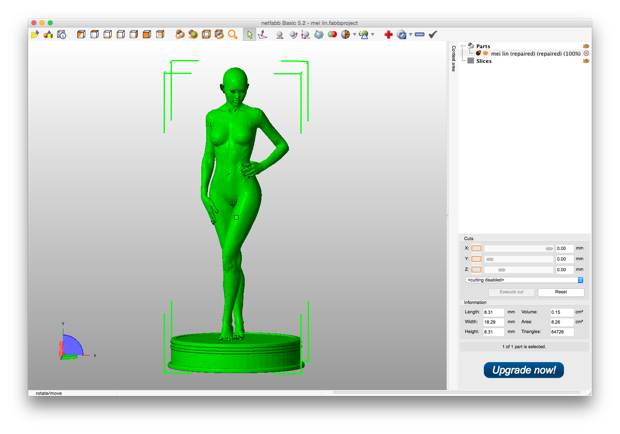Click the folder icon on the Slices row
Image resolution: width=620 pixels, height=434 pixels.
point(586,61)
